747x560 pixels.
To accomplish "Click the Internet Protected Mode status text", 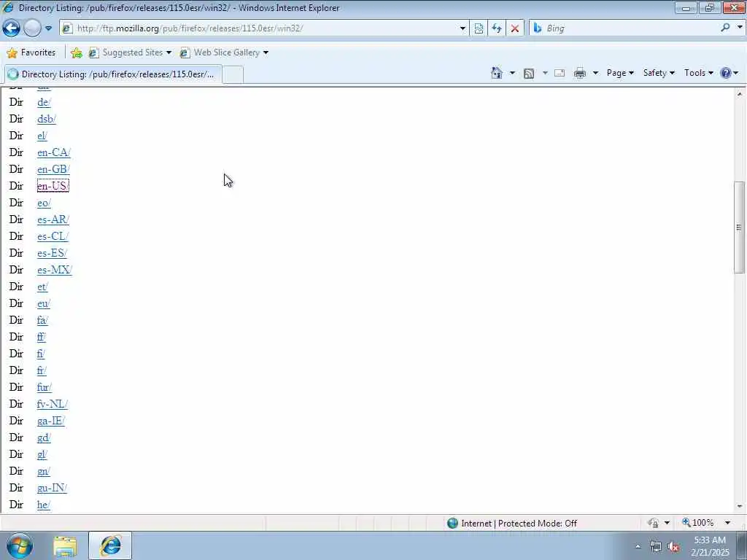I will [519, 524].
